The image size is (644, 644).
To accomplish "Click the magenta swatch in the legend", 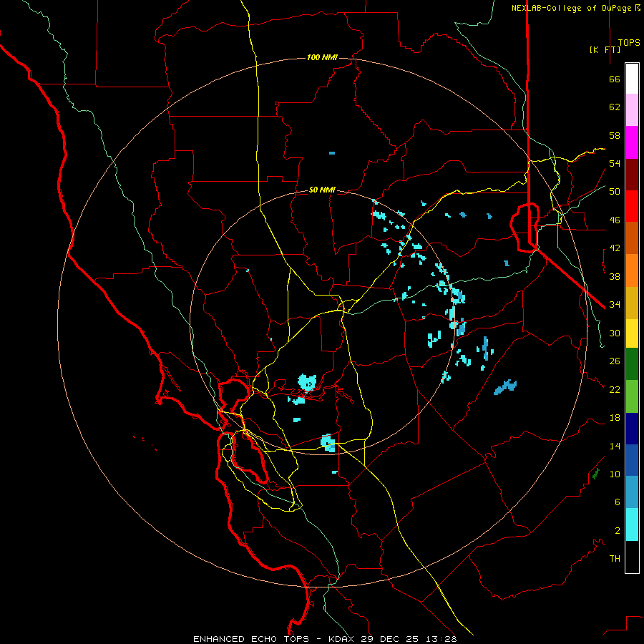I will click(x=632, y=142).
